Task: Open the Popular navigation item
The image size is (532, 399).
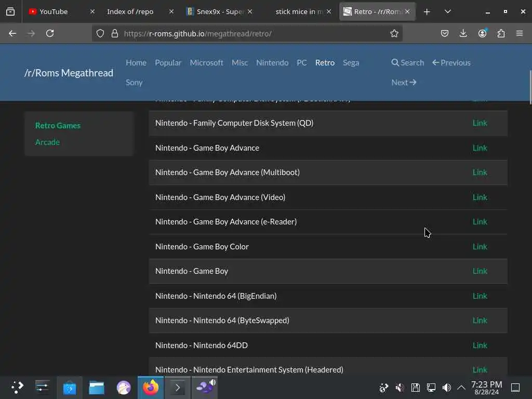Action: click(168, 63)
